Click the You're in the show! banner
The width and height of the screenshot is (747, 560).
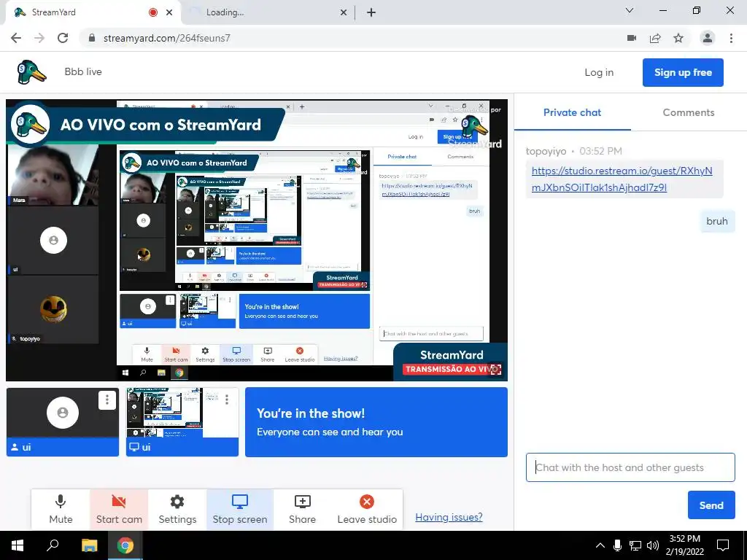pos(376,422)
